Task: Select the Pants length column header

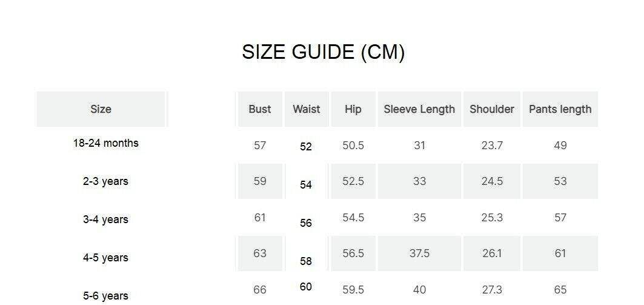Action: [560, 109]
